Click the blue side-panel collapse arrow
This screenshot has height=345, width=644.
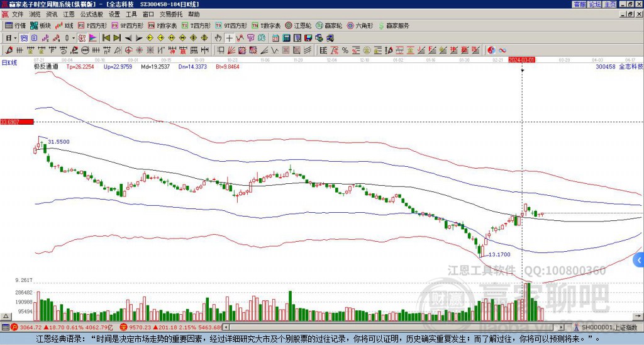point(639,260)
